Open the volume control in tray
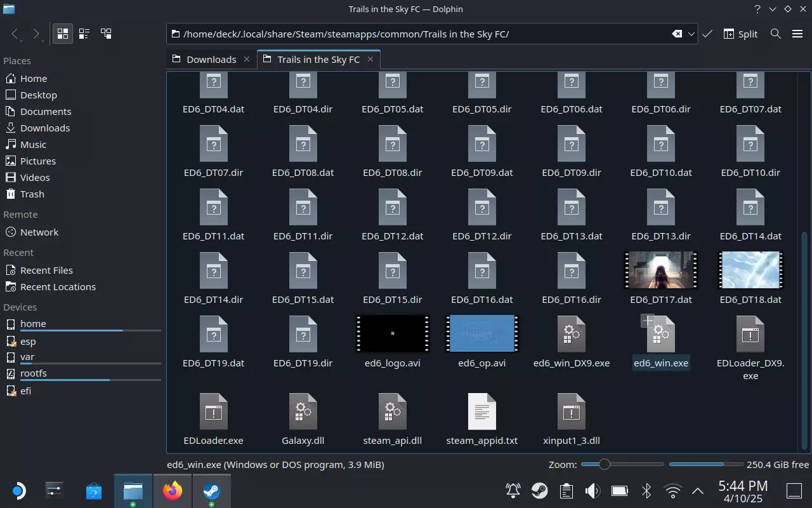 point(593,490)
